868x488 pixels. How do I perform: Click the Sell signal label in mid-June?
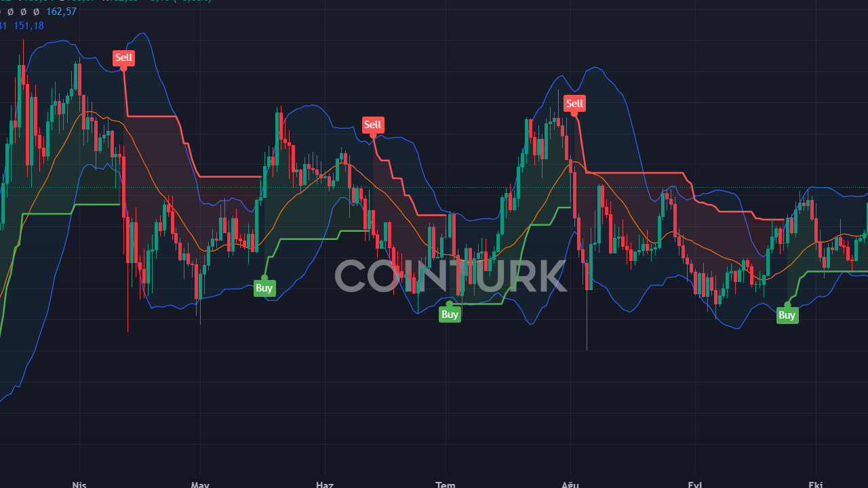373,125
